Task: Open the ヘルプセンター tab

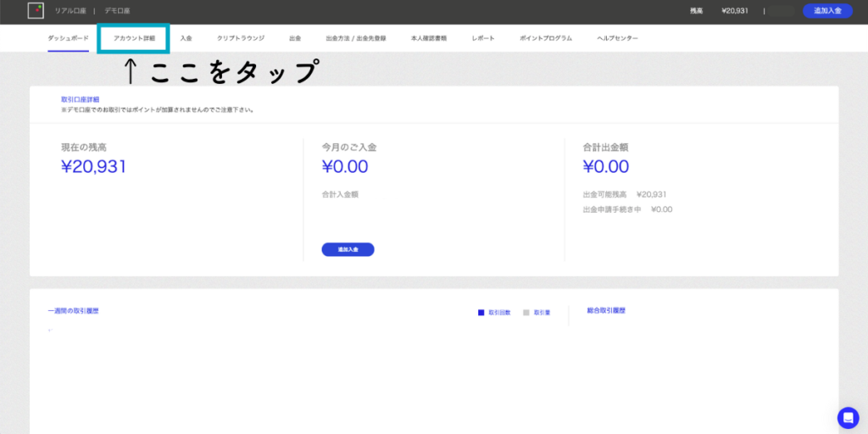Action: [x=617, y=38]
